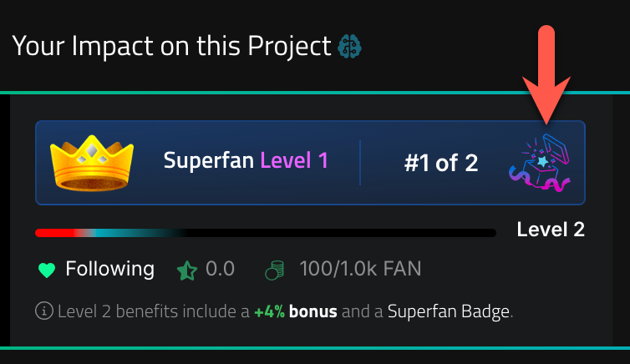Click the red arrow pointing at gift box

tap(546, 74)
